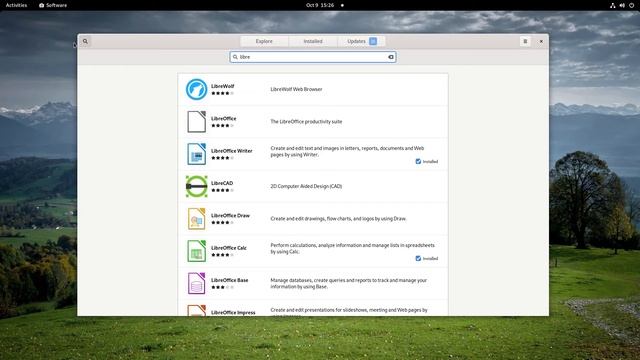Open the LibreOffice Base title
This screenshot has width=640, height=360.
(x=229, y=280)
